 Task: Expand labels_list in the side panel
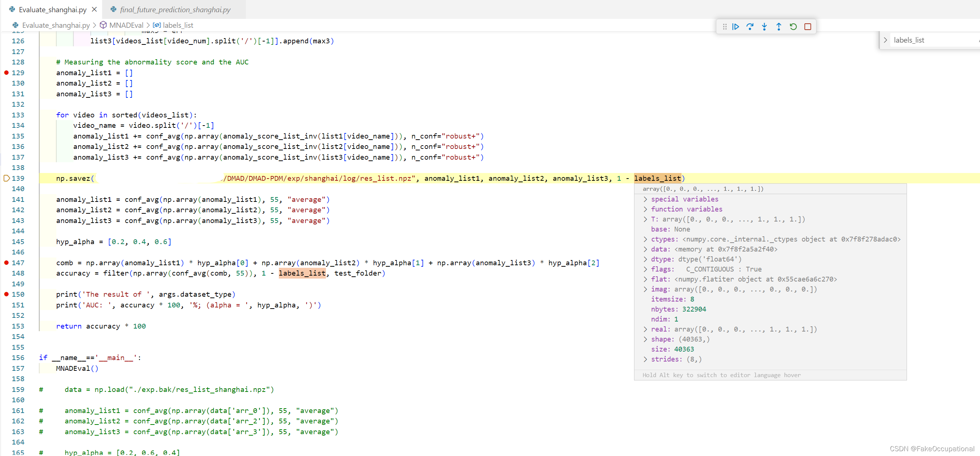tap(885, 40)
